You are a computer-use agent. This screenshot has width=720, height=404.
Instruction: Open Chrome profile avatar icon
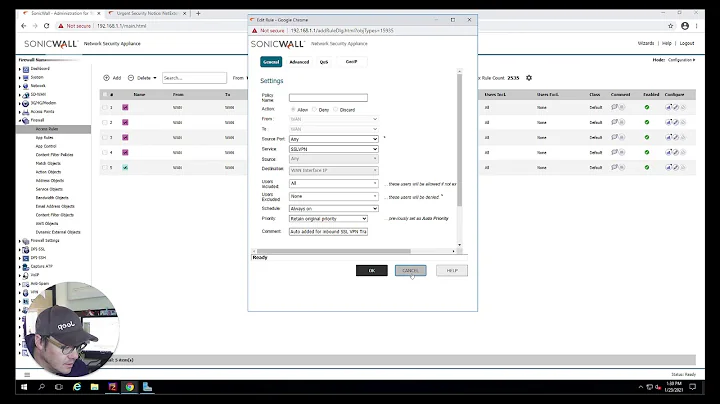tap(685, 26)
